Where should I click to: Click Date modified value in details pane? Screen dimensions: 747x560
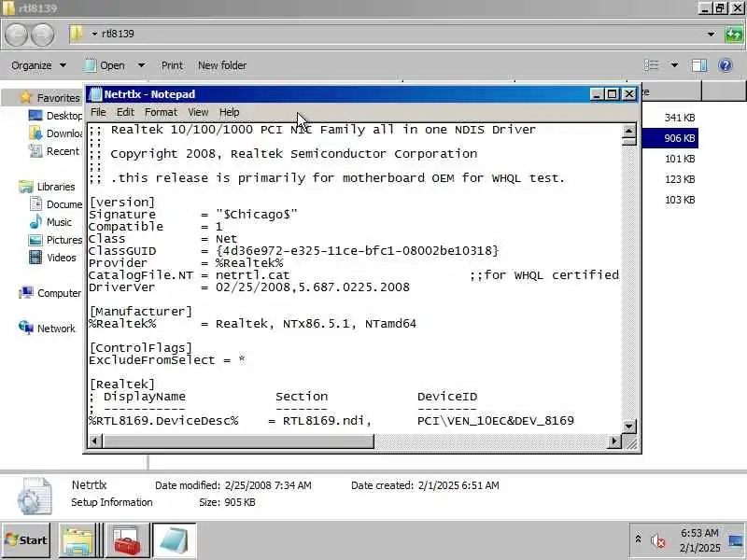coord(268,485)
